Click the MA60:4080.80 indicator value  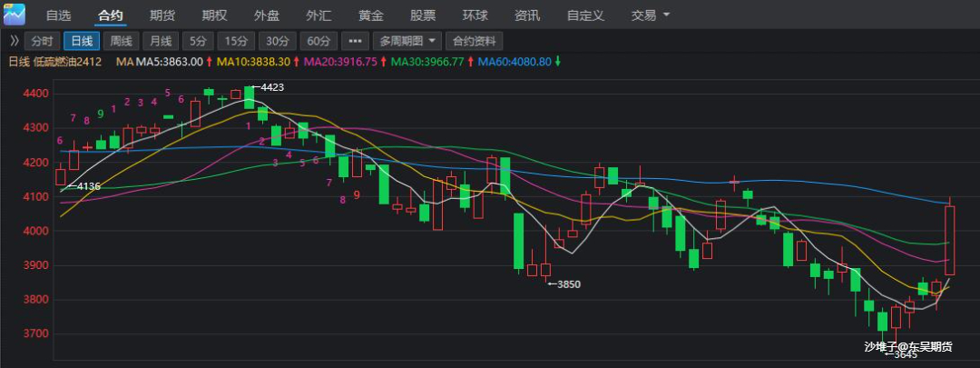tap(514, 62)
